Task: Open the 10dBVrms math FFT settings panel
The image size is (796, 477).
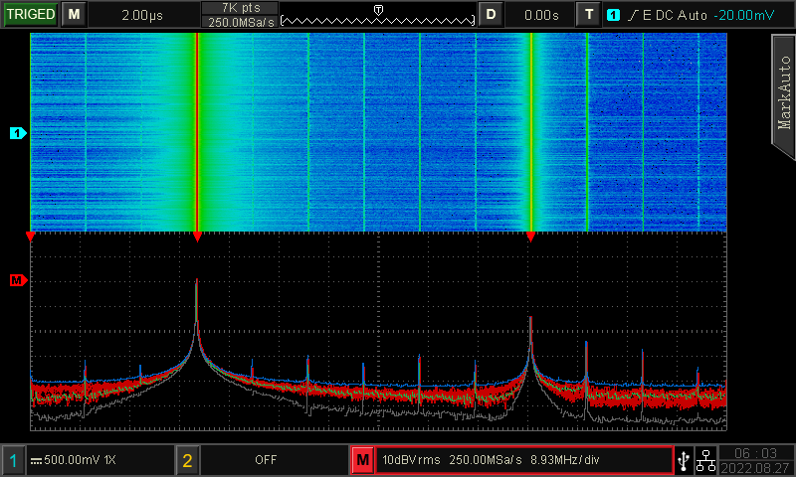Action: click(x=520, y=461)
